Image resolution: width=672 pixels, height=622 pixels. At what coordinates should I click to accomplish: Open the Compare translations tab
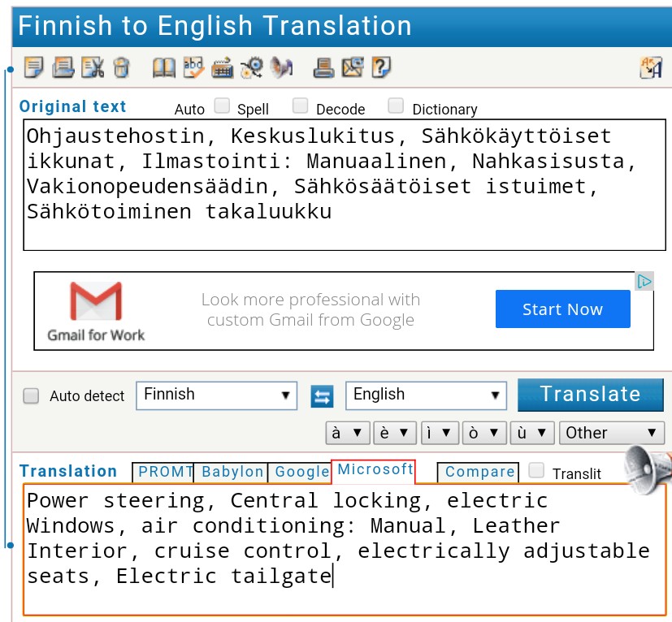479,472
